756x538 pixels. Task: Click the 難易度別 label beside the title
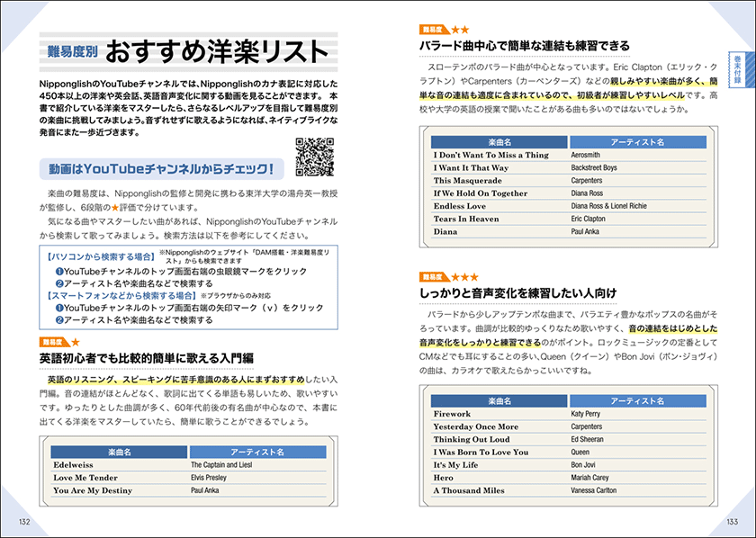[73, 51]
